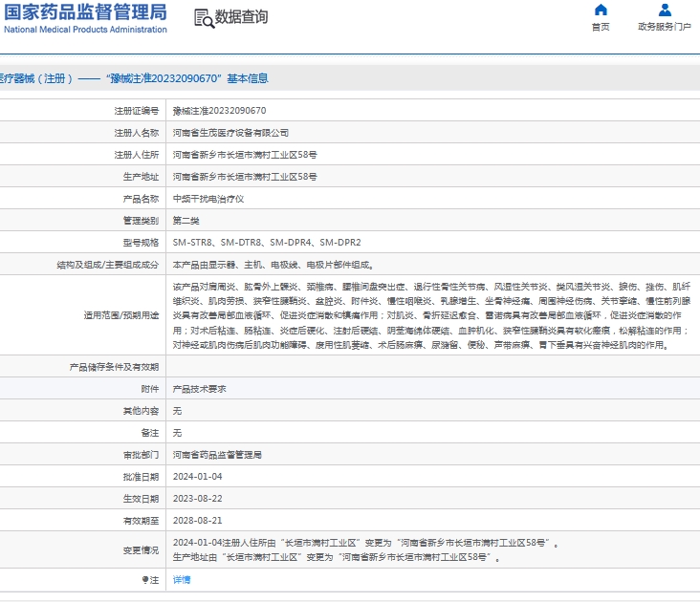Image resolution: width=700 pixels, height=602 pixels.
Task: Select expiry date 2028-08-21
Action: tap(197, 521)
